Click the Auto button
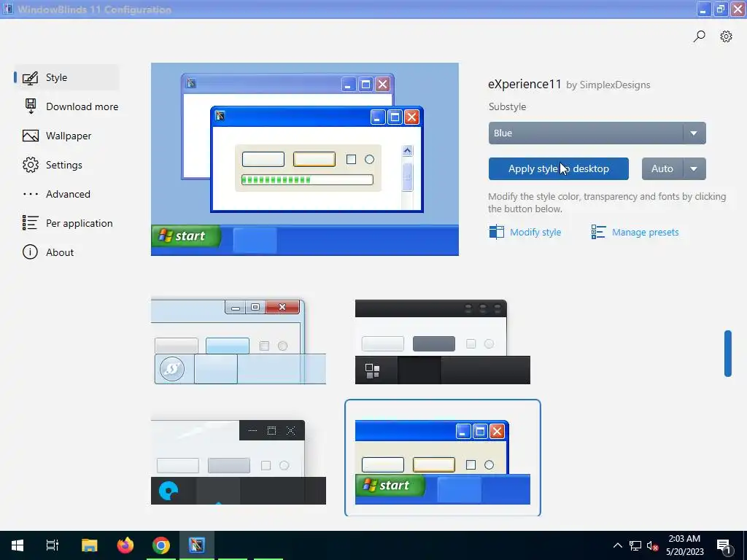 pos(662,169)
